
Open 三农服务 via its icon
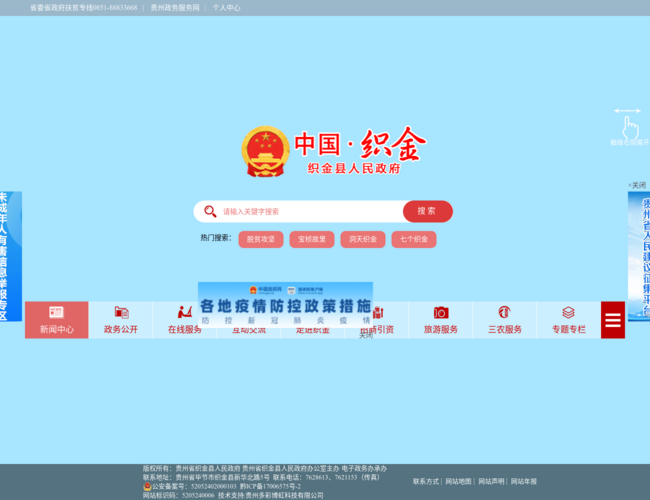pos(505,313)
